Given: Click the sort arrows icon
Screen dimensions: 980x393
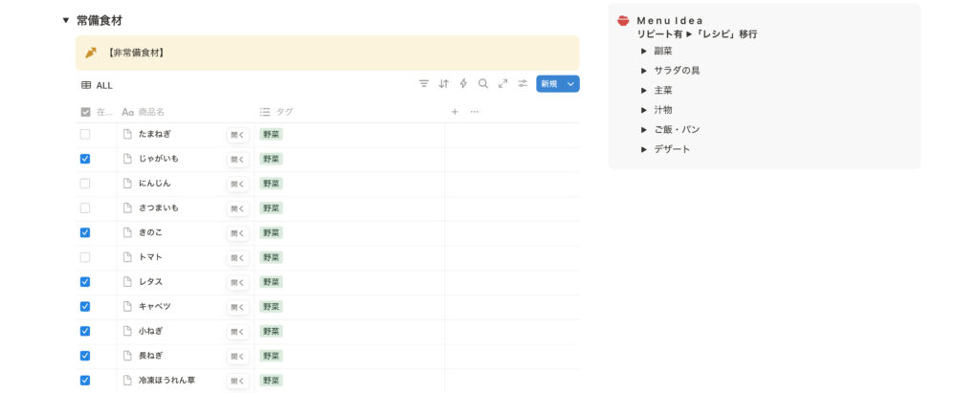Looking at the screenshot, I should pyautogui.click(x=444, y=84).
